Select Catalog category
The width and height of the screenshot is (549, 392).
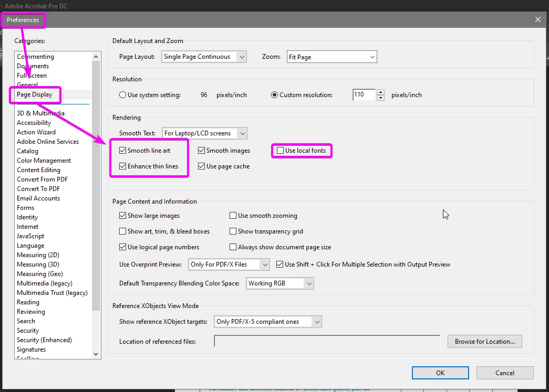point(27,151)
